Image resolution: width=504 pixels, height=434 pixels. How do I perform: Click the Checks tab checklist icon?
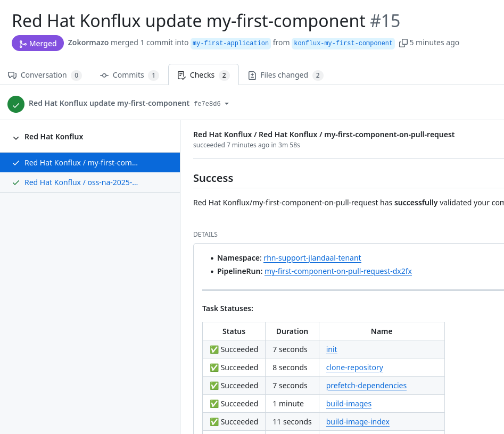coord(181,76)
